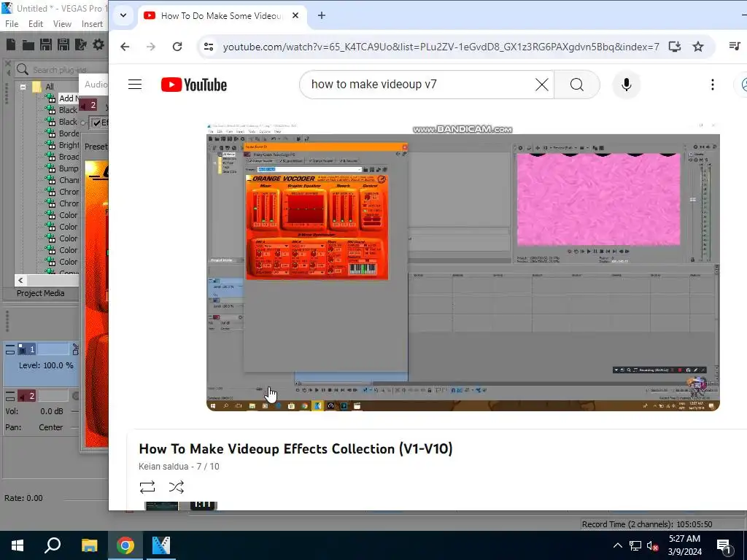Search with your voice microphone button

(x=627, y=85)
